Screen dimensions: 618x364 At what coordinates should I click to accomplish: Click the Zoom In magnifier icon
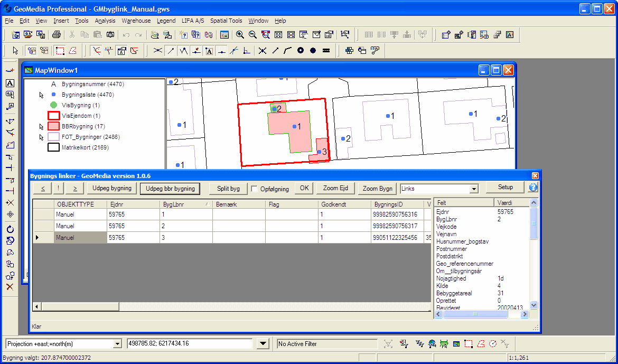click(240, 35)
